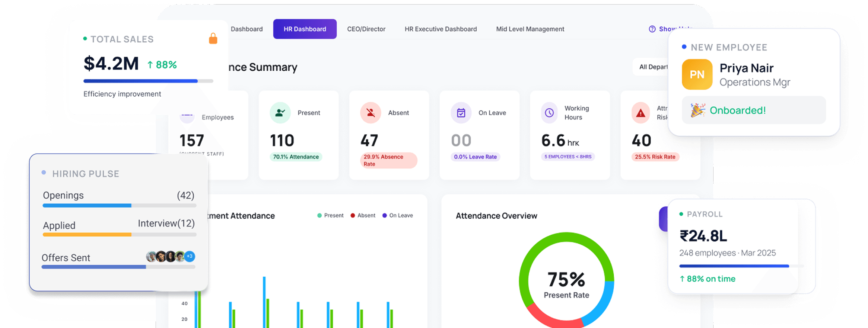Select the HR Executive Dashboard tab
This screenshot has width=868, height=328.
click(x=441, y=29)
